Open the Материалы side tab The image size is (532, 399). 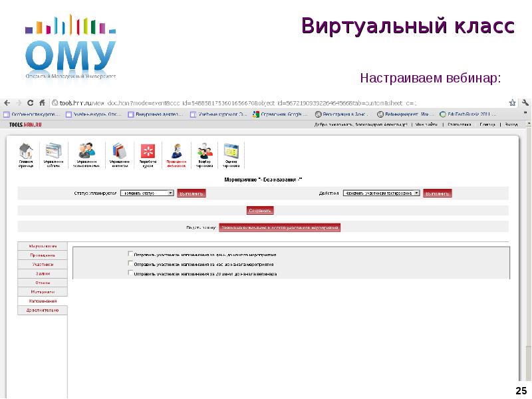click(43, 291)
